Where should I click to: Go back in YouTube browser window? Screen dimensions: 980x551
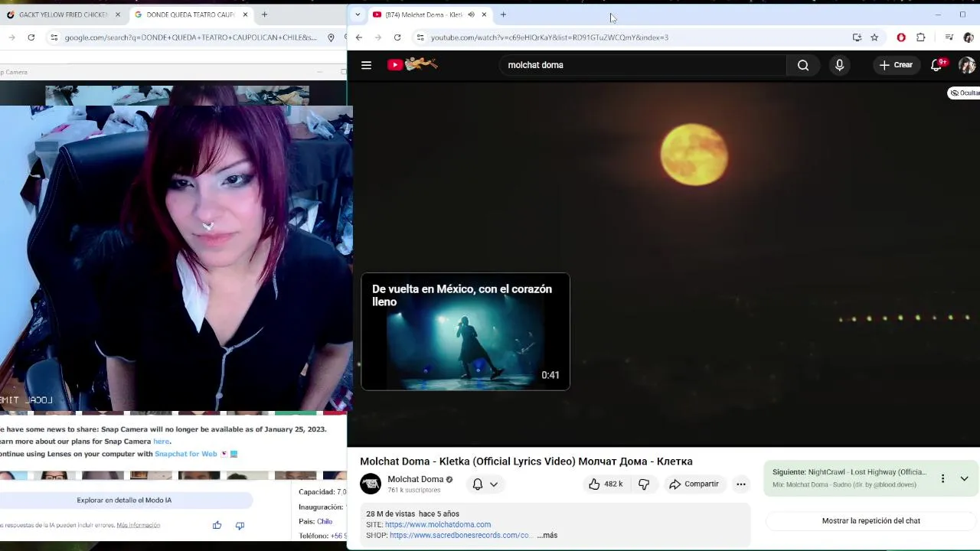[358, 37]
